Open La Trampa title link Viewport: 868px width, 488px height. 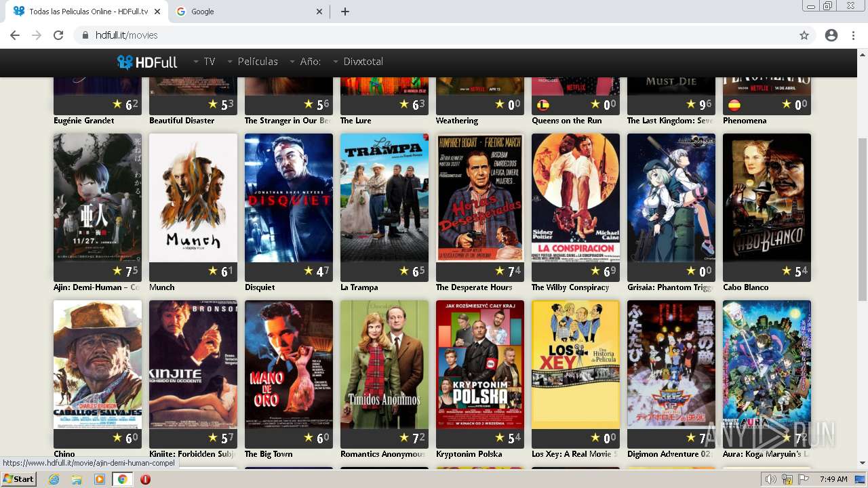[x=359, y=287]
